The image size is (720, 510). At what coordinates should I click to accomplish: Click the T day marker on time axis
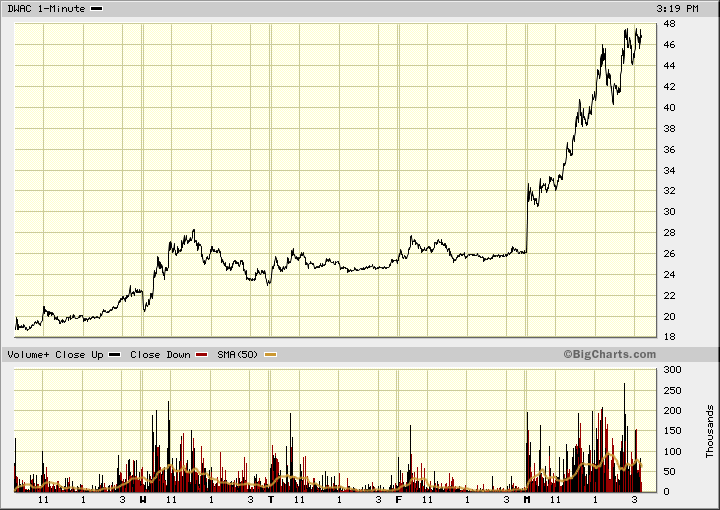271,499
